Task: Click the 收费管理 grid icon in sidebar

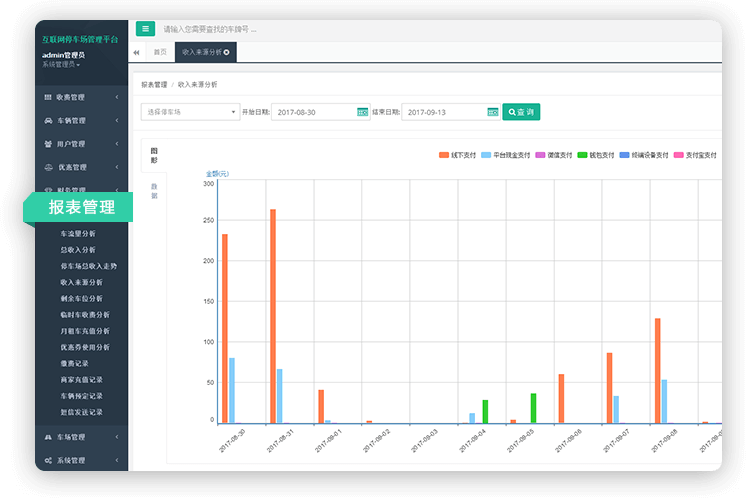Action: pyautogui.click(x=48, y=97)
